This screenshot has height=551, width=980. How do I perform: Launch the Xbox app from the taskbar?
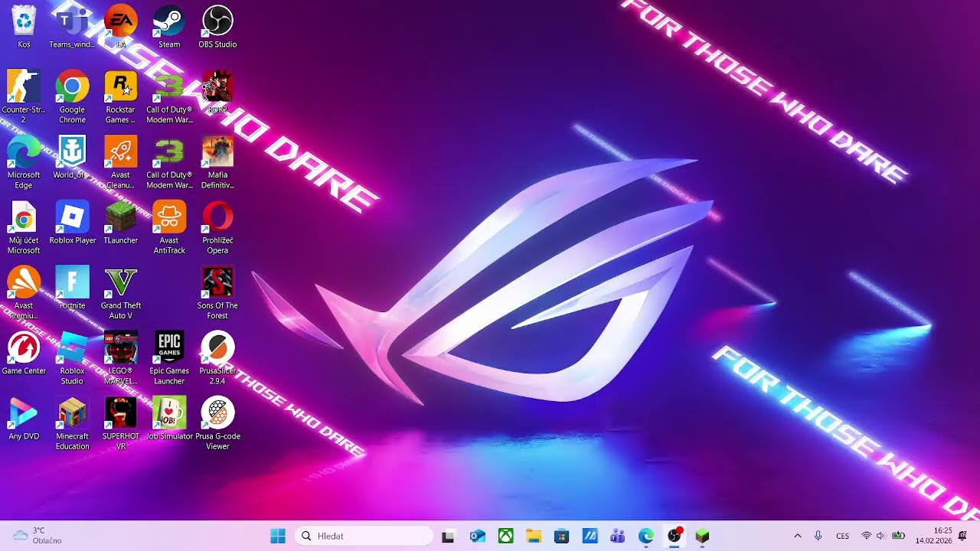(505, 536)
